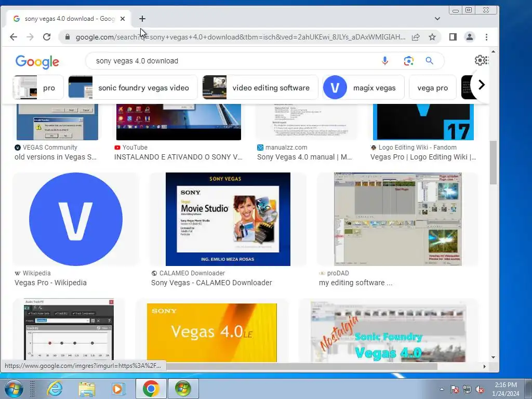Click the search query text field

[x=234, y=61]
